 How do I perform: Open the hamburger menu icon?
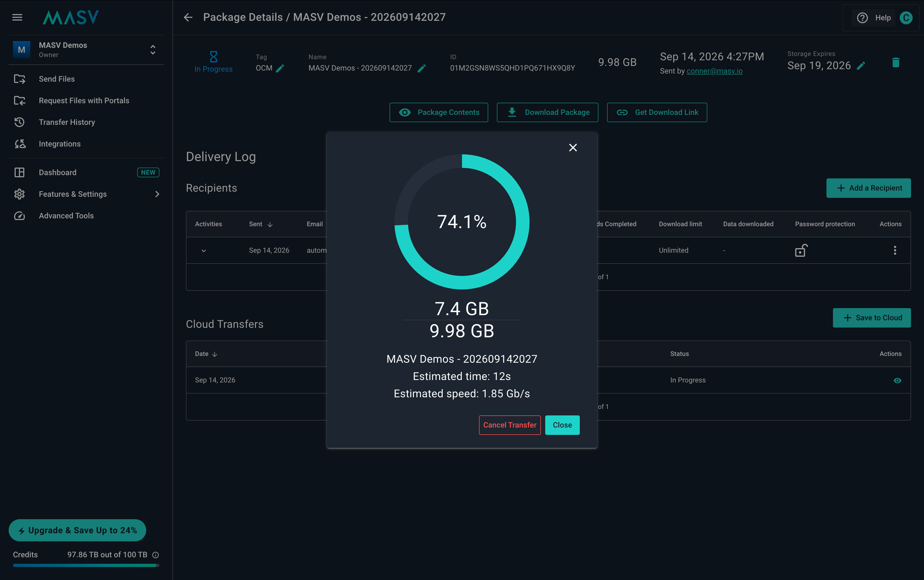(x=17, y=17)
